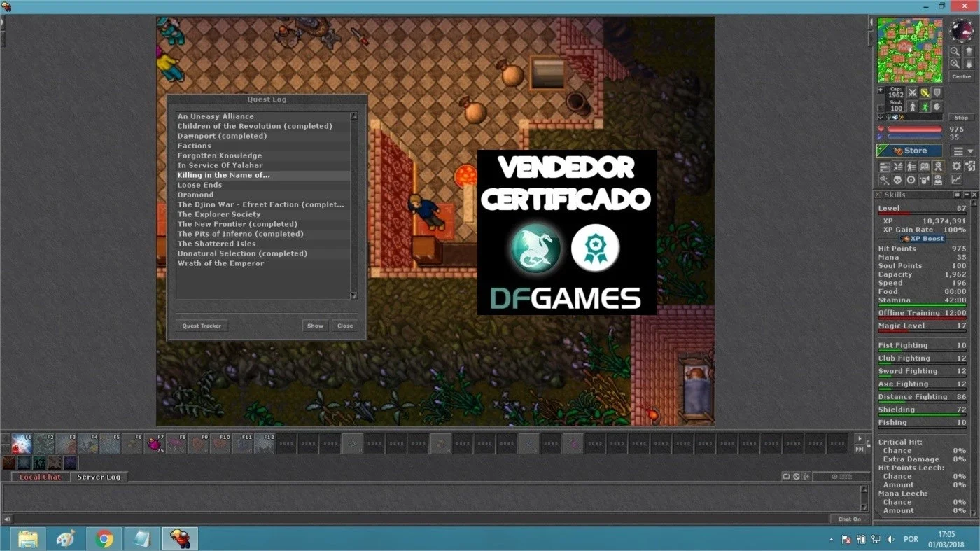Switch to the Local Chat tab
The height and width of the screenshot is (551, 980).
(x=41, y=477)
